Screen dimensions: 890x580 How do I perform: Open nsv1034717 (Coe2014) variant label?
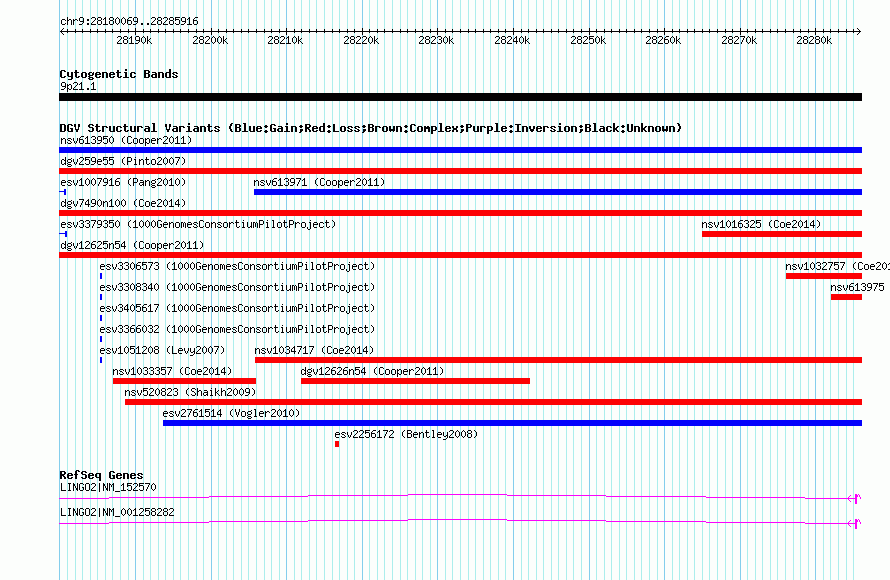(x=314, y=350)
